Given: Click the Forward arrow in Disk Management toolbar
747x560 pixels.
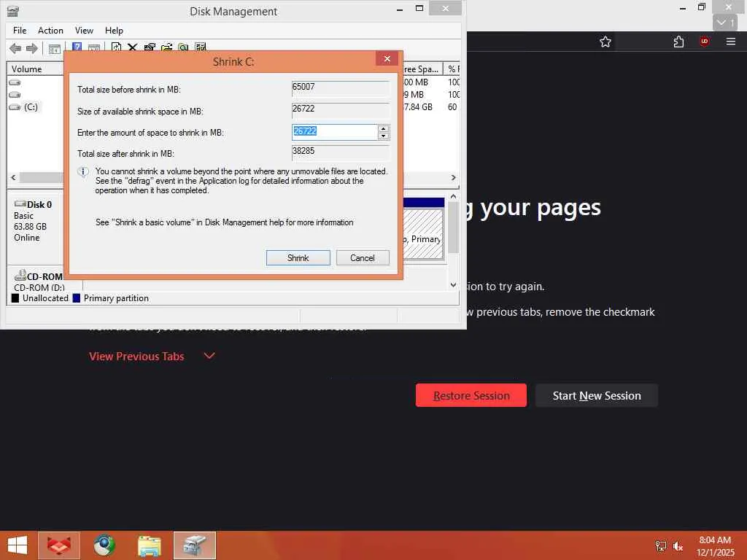Looking at the screenshot, I should click(32, 48).
